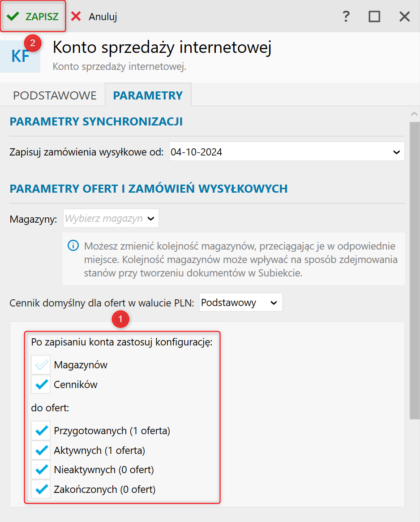Open the shipping orders date dropdown
The image size is (420, 522).
pyautogui.click(x=396, y=152)
